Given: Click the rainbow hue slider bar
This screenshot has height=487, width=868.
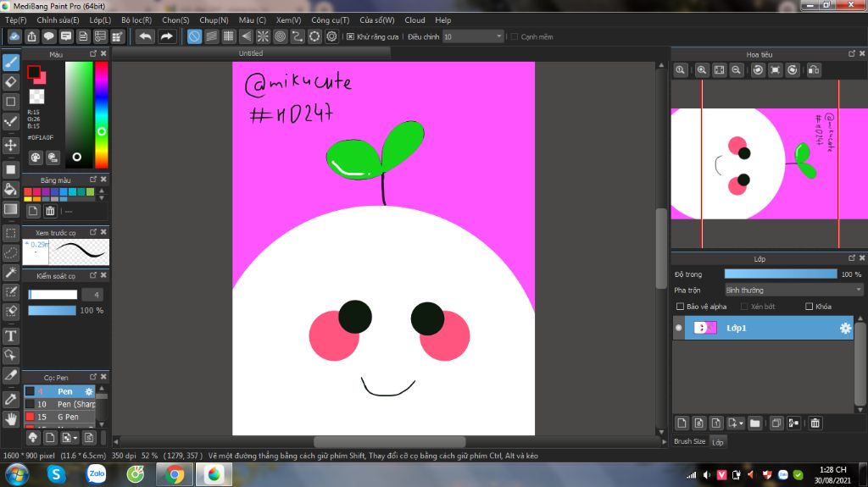Looking at the screenshot, I should point(101,114).
